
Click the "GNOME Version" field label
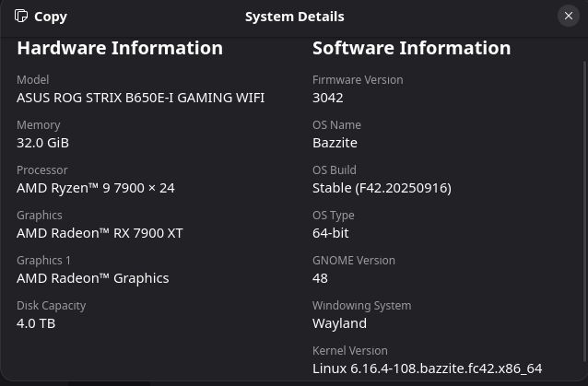point(354,261)
